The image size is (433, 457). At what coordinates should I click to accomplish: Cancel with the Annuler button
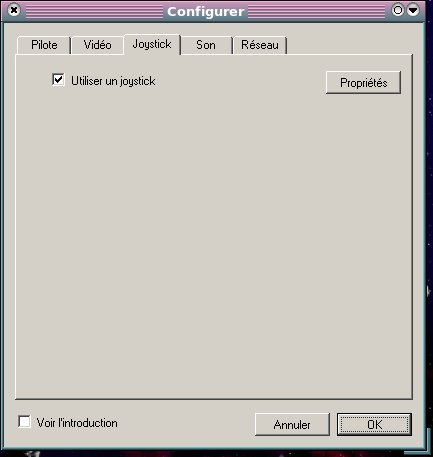point(292,425)
